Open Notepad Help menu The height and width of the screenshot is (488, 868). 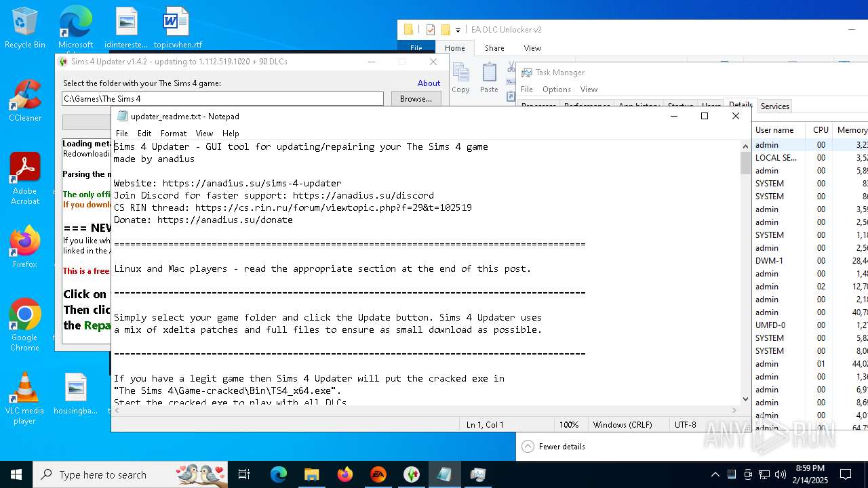231,134
